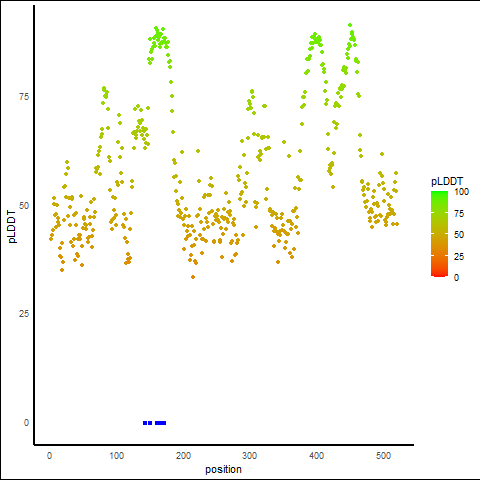Click the longer blue bar segment near zero
The width and height of the screenshot is (480, 480).
pos(160,423)
